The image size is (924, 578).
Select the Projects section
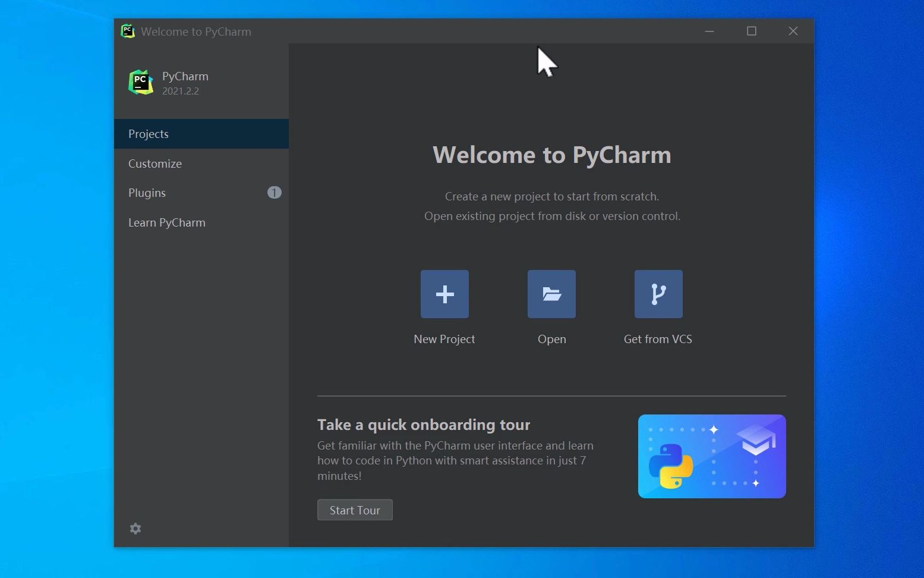coord(148,134)
